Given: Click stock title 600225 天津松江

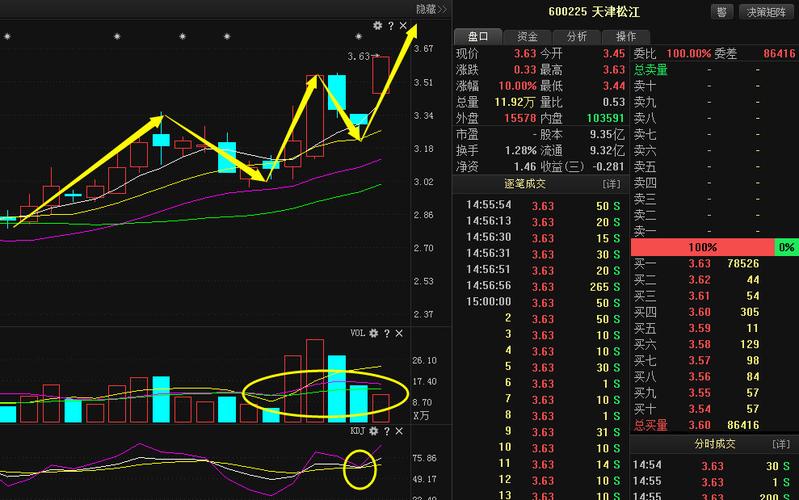Looking at the screenshot, I should click(594, 12).
